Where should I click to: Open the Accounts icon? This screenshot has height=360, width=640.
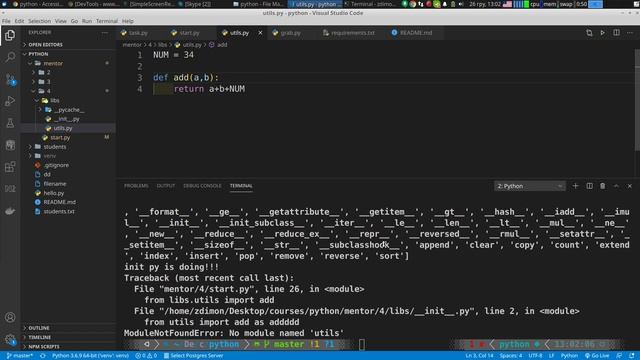click(x=10, y=317)
